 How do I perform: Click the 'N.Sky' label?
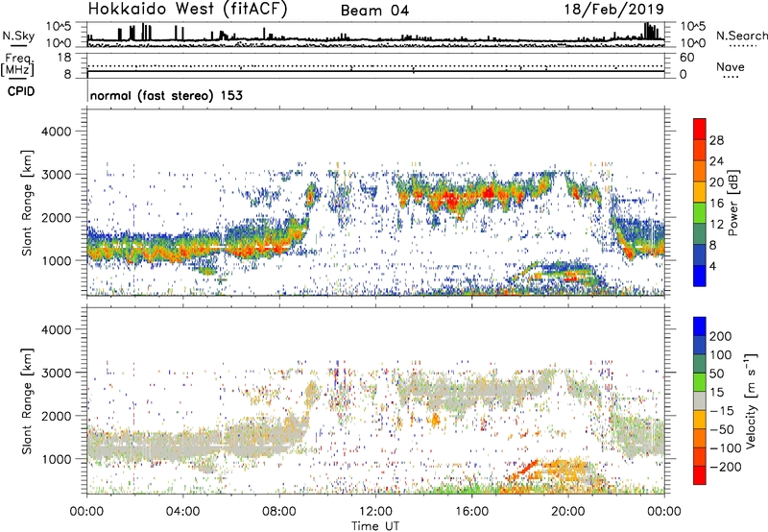point(18,36)
